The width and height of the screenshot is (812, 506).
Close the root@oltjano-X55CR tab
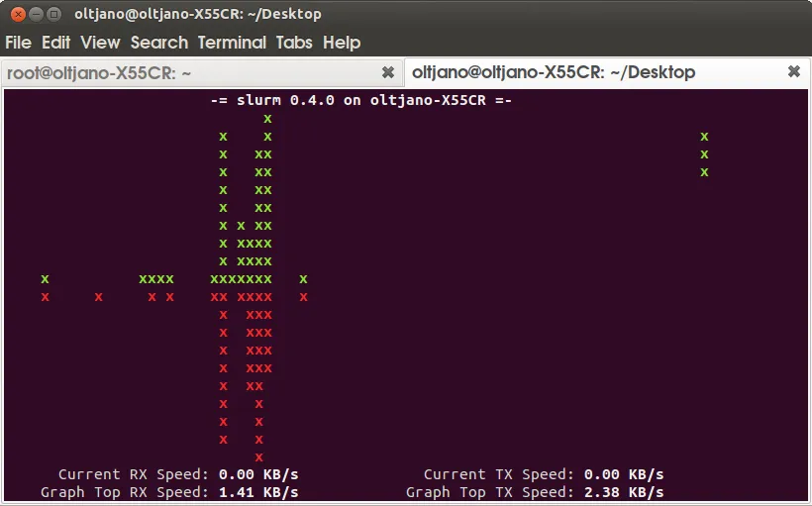[388, 72]
